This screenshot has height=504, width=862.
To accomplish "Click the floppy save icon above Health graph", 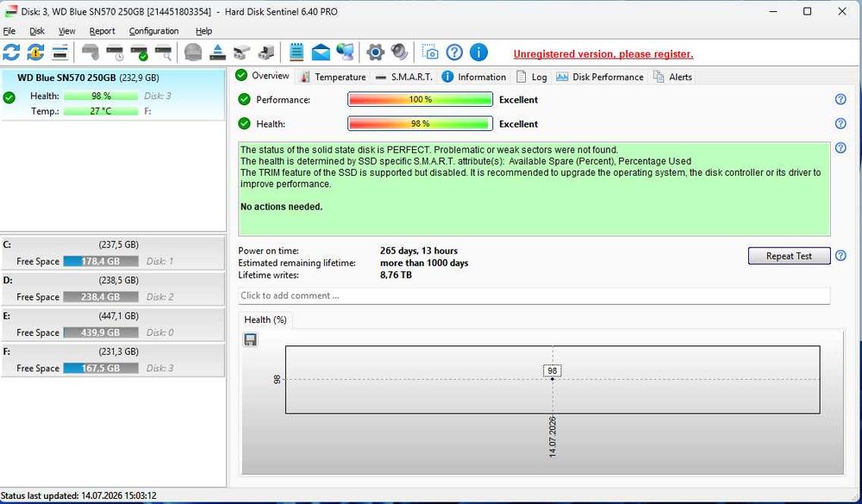I will (x=250, y=339).
